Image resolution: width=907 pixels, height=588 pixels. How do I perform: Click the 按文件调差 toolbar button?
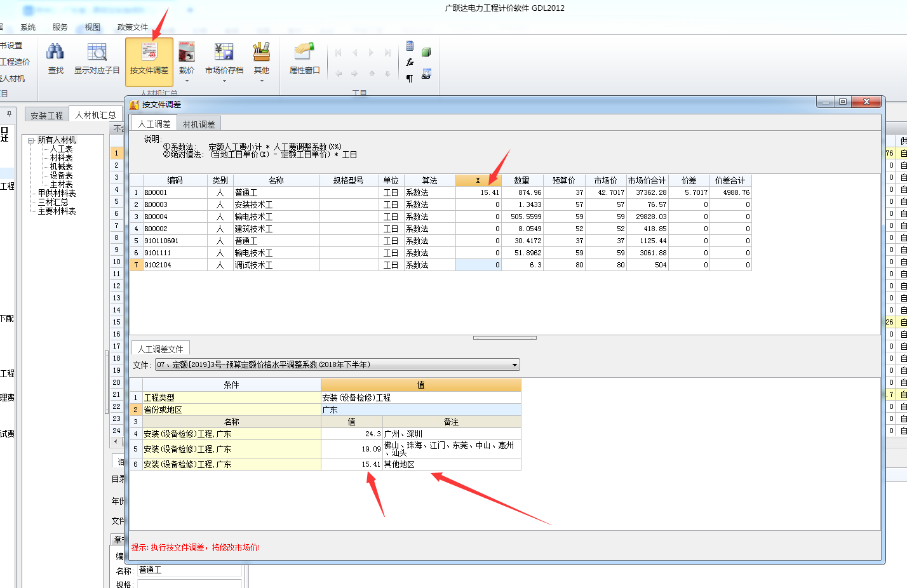(x=149, y=62)
